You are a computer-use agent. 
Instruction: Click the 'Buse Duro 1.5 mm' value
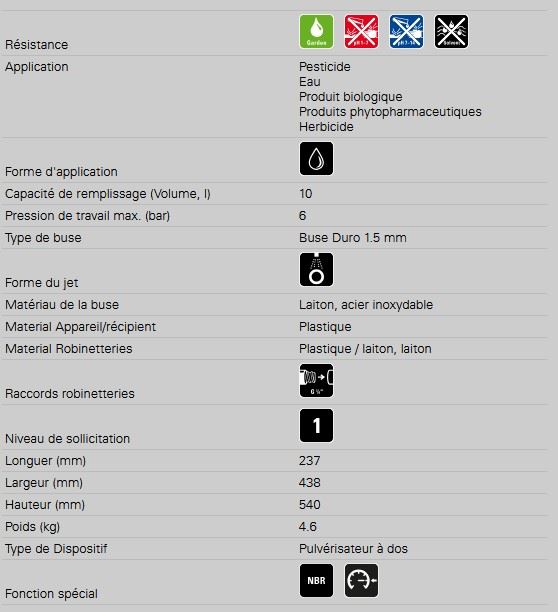[x=353, y=238]
